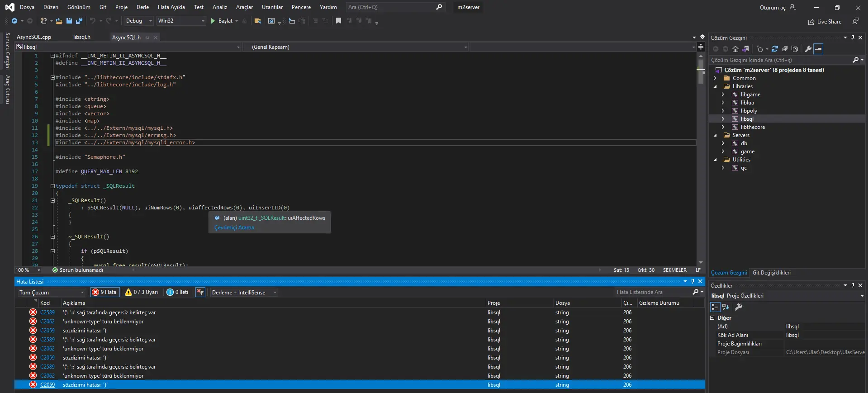This screenshot has height=393, width=868.
Task: Open the Derleme + IntelliSense dropdown
Action: (243, 292)
